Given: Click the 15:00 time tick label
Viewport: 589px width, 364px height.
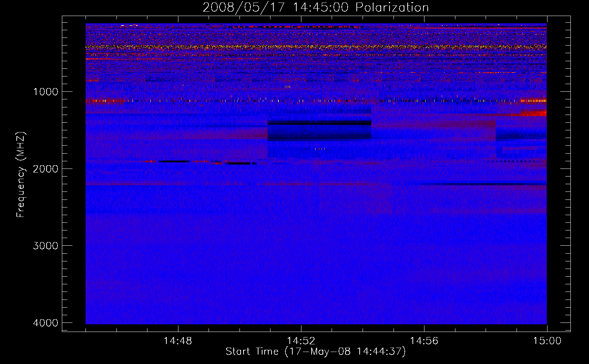Looking at the screenshot, I should pyautogui.click(x=547, y=341).
